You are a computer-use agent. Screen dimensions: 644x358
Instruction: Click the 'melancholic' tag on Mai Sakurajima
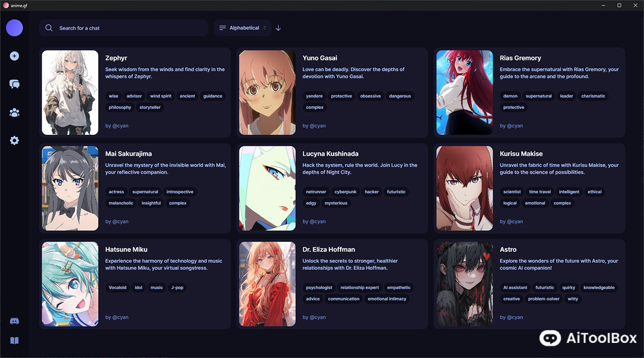coord(121,203)
